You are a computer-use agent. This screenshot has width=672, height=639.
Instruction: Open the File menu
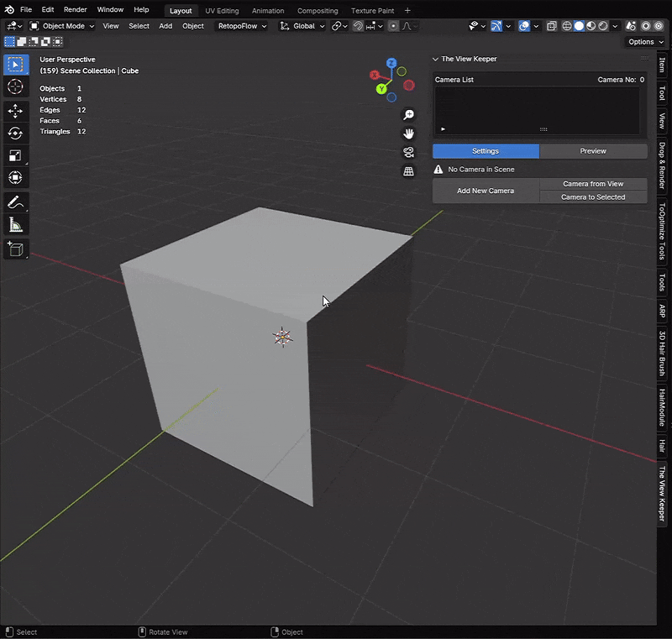coord(26,9)
